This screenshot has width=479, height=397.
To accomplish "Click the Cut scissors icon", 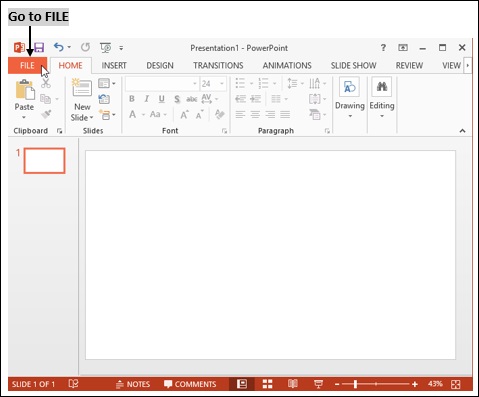I will [x=46, y=83].
